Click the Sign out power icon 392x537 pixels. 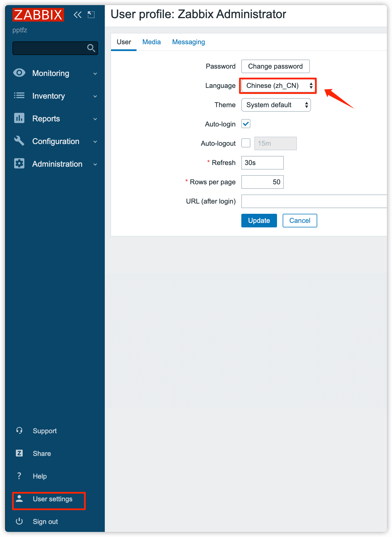[19, 521]
